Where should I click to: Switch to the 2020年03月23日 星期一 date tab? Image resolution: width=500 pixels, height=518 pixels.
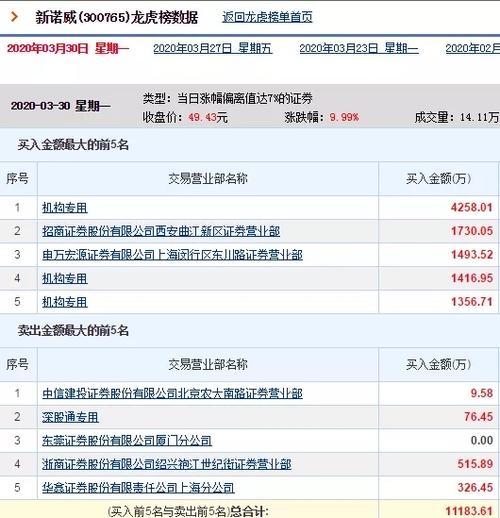point(359,49)
